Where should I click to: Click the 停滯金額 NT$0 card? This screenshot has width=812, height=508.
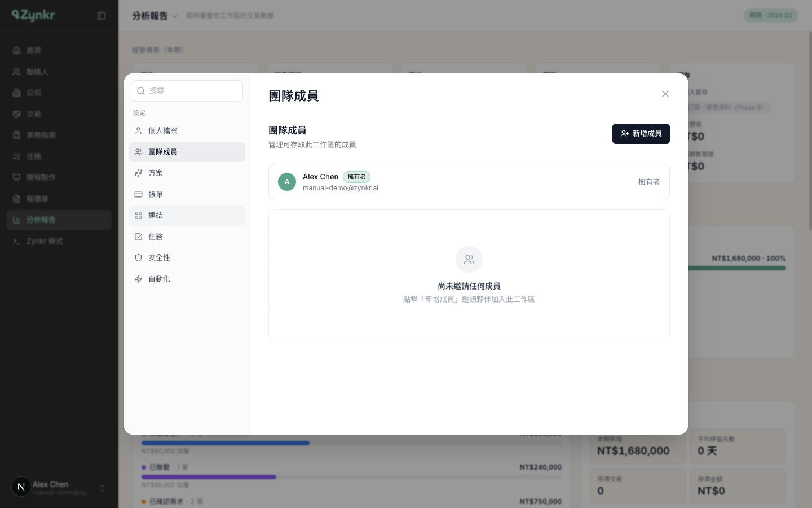pyautogui.click(x=738, y=486)
